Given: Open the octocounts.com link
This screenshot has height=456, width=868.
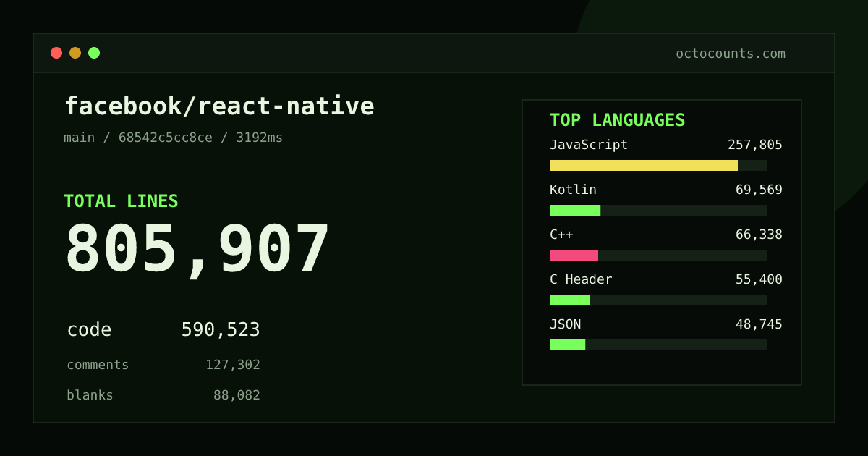Looking at the screenshot, I should point(731,54).
